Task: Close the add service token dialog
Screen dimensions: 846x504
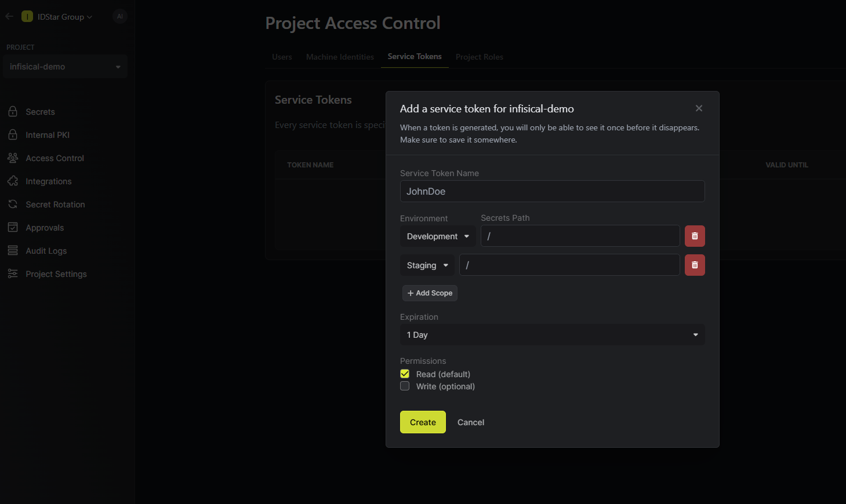Action: [x=699, y=108]
